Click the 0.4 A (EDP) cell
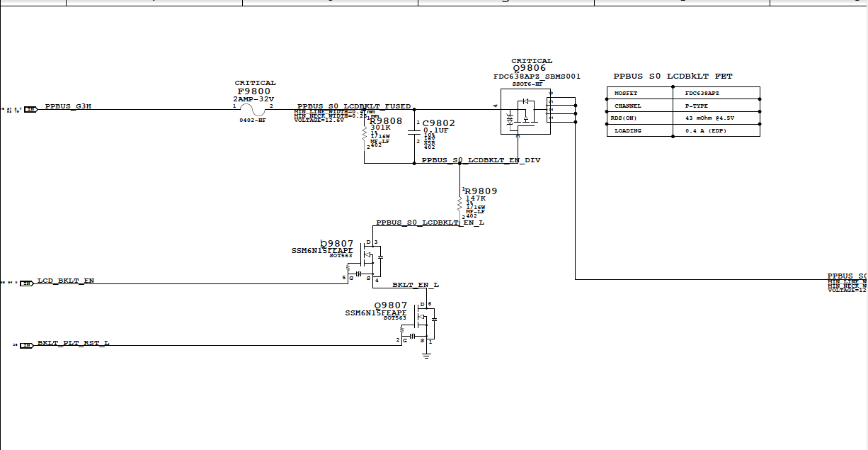The image size is (868, 450). pos(716,130)
